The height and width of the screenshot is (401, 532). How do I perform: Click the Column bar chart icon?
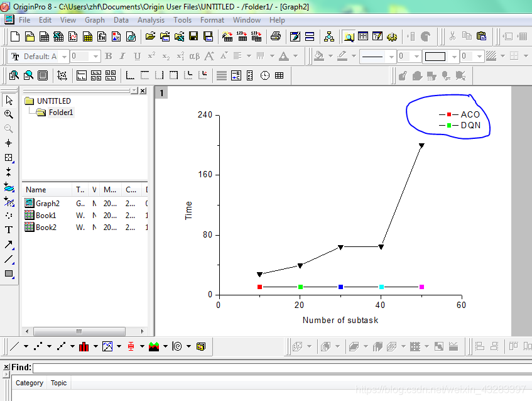(x=84, y=346)
